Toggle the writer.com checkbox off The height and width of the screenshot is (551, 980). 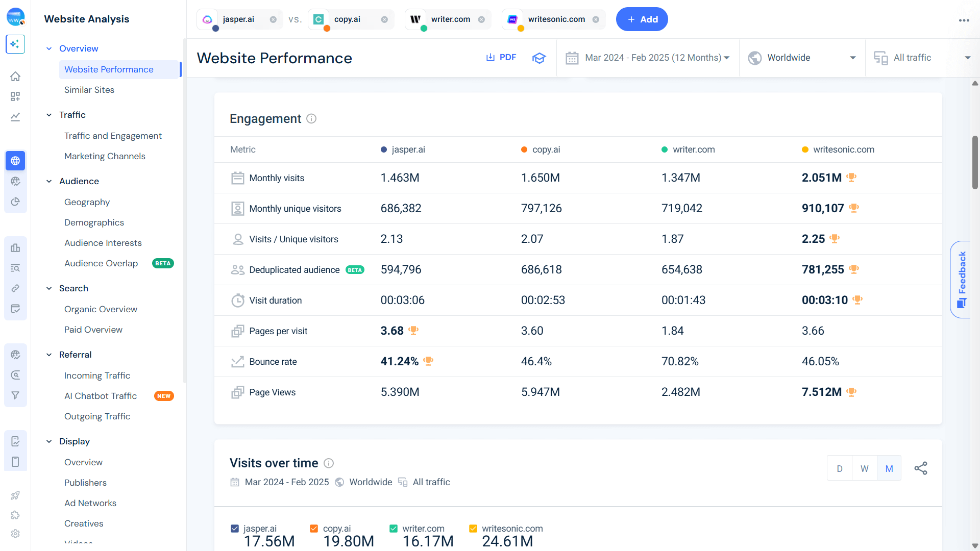[394, 529]
